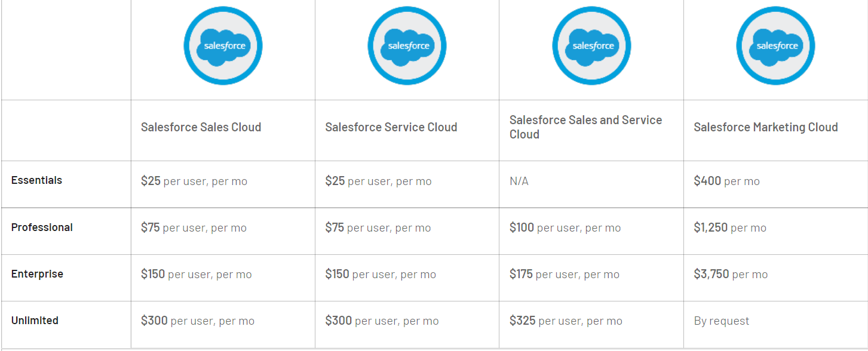Click the Salesforce Sales and Service Cloud heading
868x351 pixels.
click(x=585, y=127)
